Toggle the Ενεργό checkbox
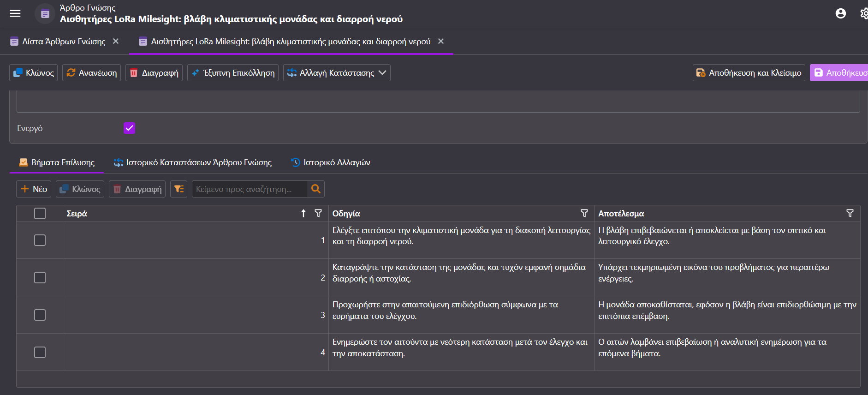Screen dimensions: 868x395 129,128
